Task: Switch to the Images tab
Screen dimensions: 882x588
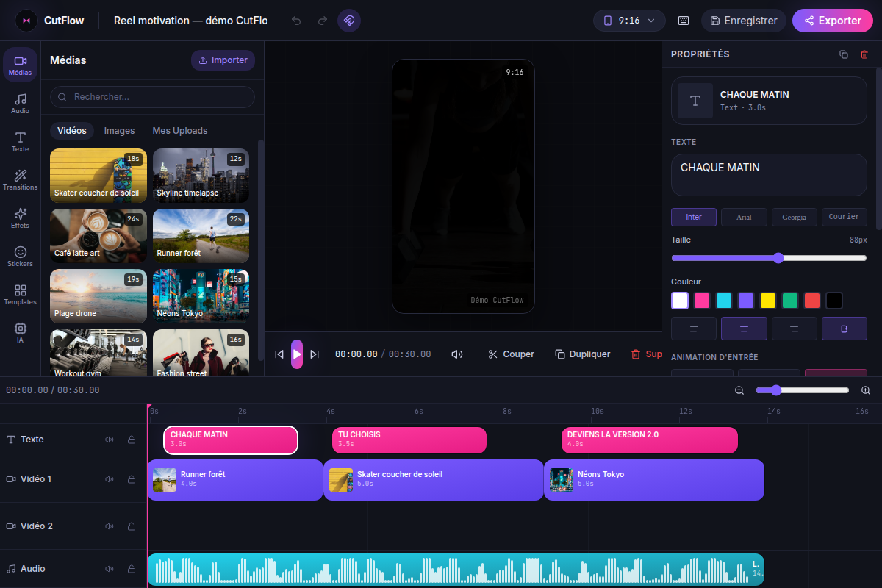Action: [x=119, y=131]
